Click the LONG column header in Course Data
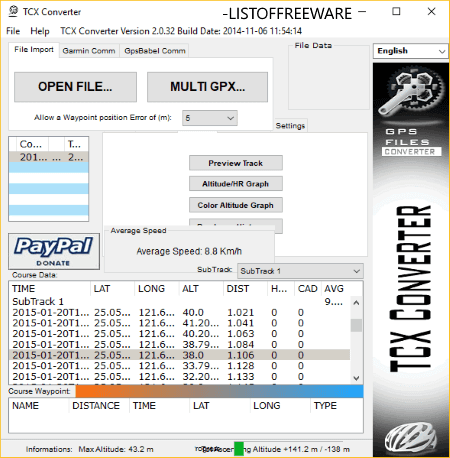The image size is (450, 458). pos(157,289)
